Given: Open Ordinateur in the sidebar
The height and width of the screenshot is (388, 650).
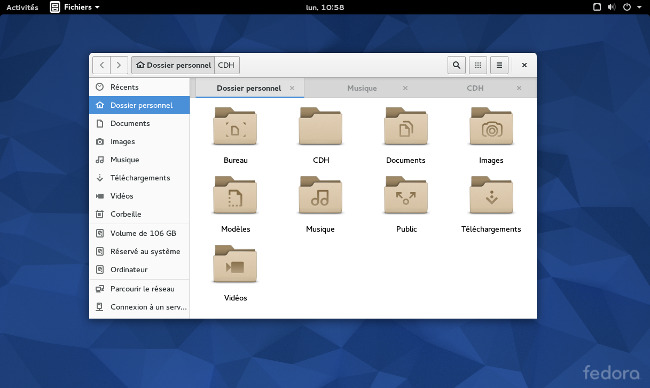Looking at the screenshot, I should click(139, 269).
